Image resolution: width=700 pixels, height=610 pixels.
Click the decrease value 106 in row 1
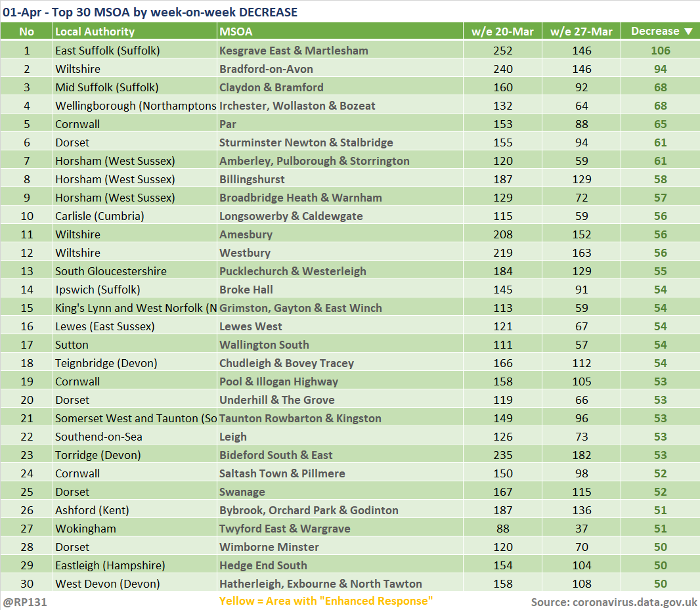coord(660,51)
